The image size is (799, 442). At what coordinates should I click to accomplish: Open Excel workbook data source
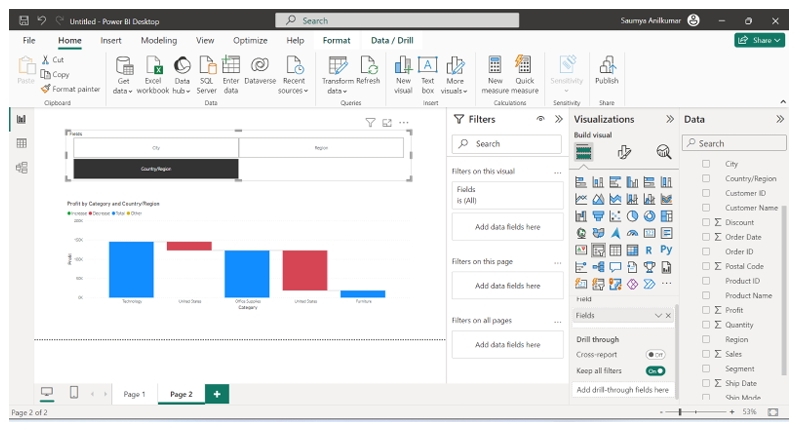tap(153, 75)
